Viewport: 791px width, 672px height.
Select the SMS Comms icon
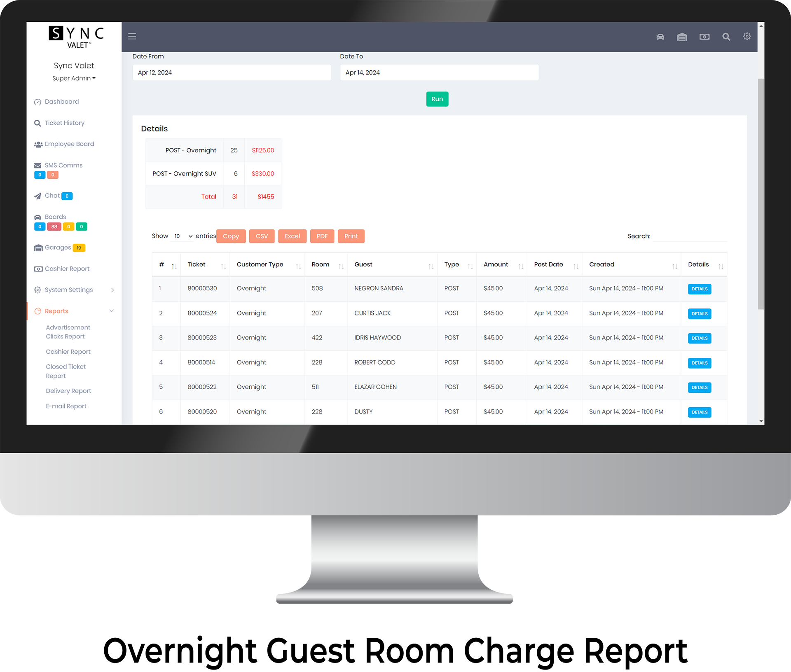38,165
